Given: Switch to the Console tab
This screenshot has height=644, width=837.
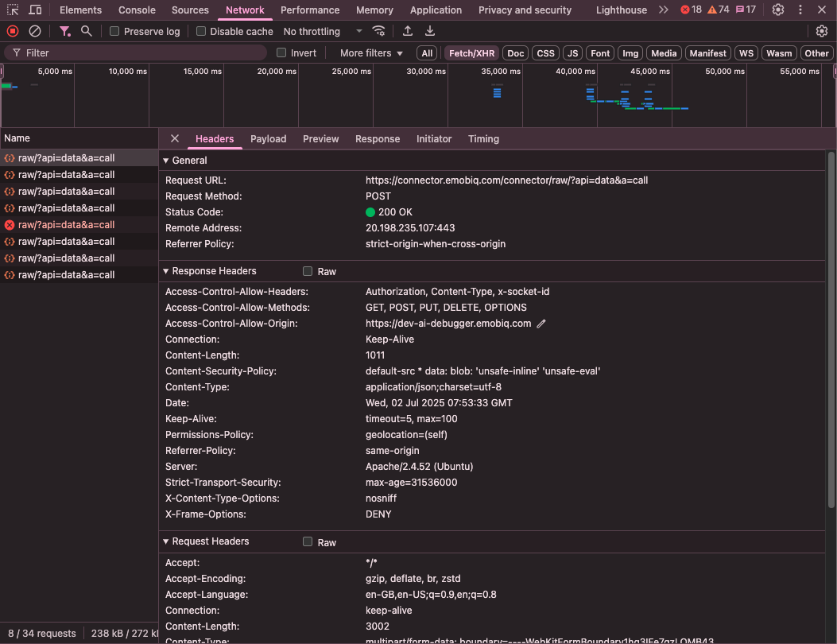Looking at the screenshot, I should 137,10.
